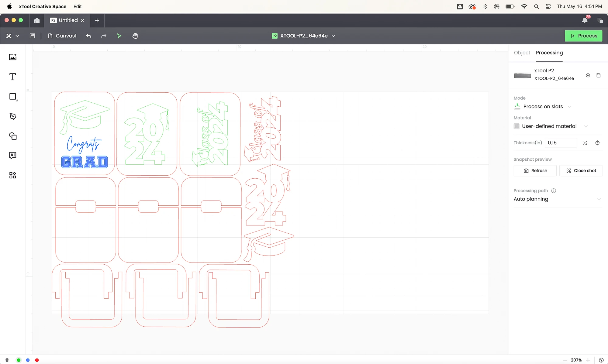Show Processing path info tooltip
The width and height of the screenshot is (608, 364).
pyautogui.click(x=554, y=191)
